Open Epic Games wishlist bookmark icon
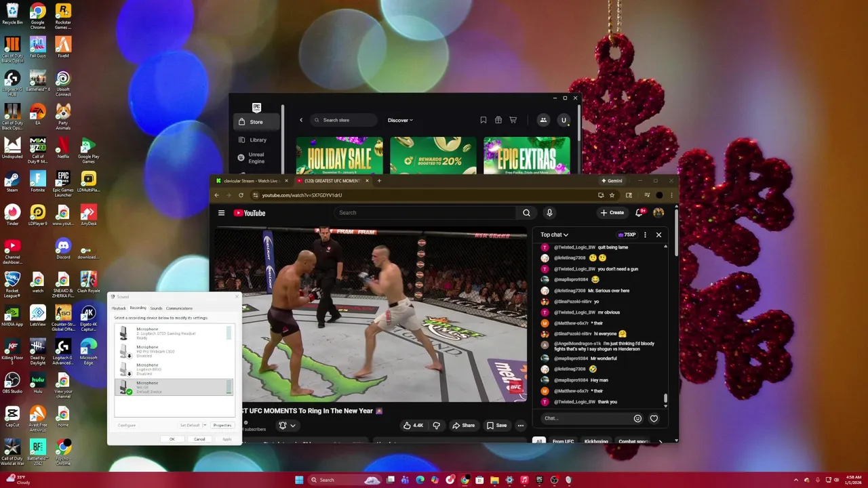 pyautogui.click(x=484, y=120)
